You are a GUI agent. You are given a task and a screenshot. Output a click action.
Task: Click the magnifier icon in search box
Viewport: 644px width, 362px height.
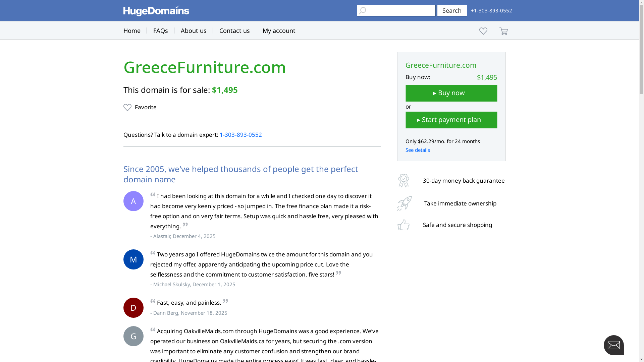[362, 11]
